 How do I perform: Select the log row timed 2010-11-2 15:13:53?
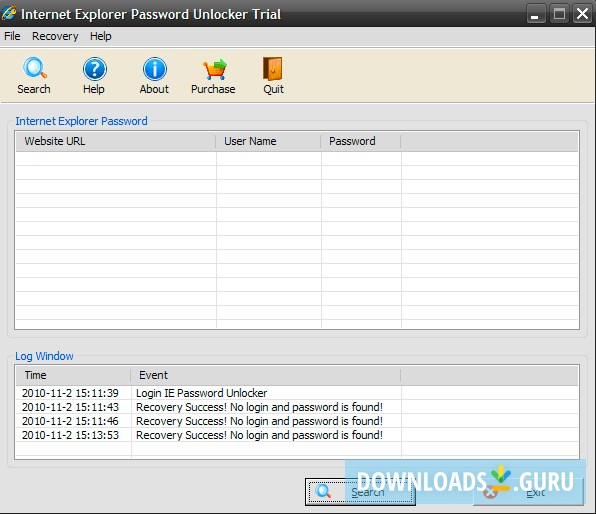[x=297, y=435]
